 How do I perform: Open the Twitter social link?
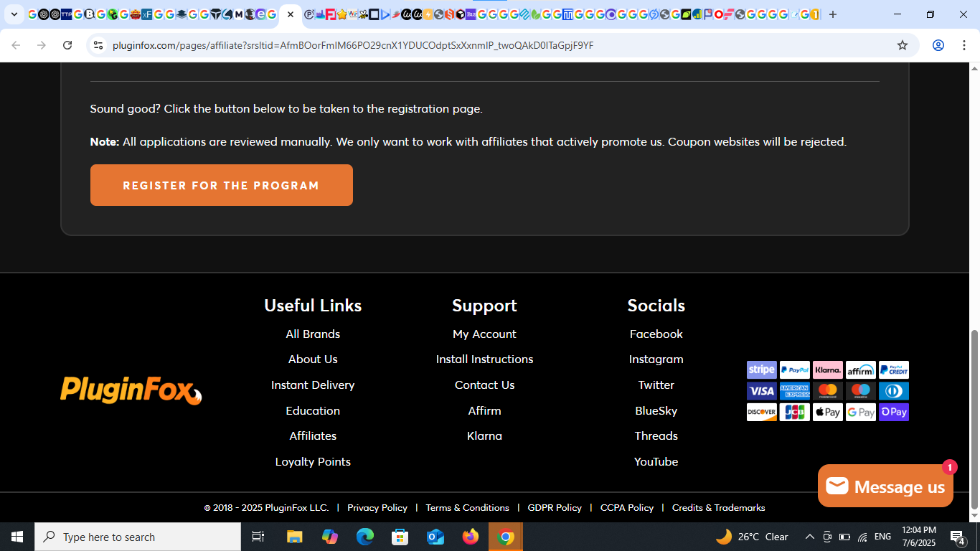(656, 385)
